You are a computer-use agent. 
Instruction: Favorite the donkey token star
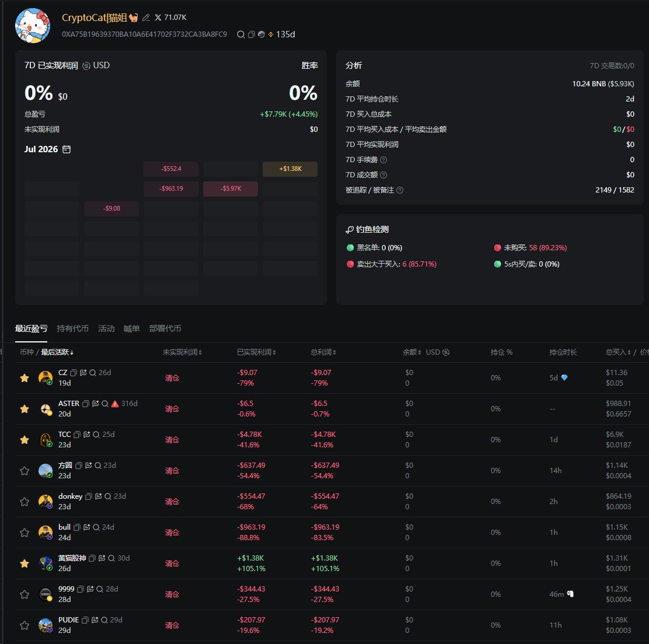(x=25, y=502)
